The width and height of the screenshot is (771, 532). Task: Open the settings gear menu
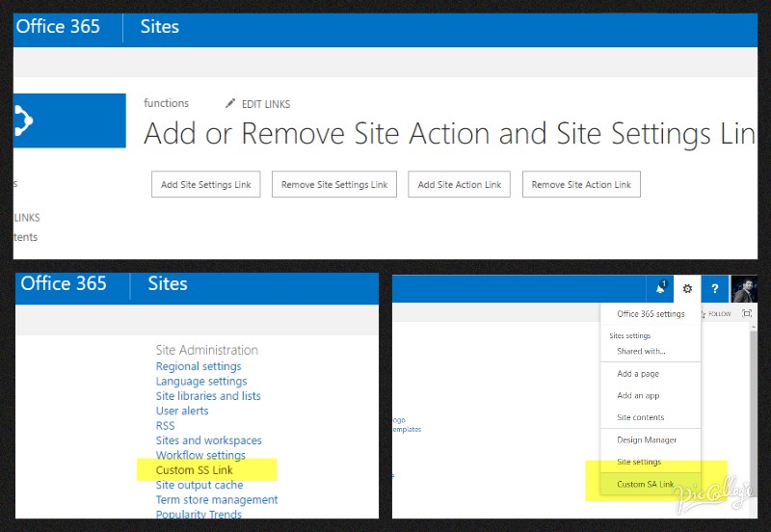(687, 288)
